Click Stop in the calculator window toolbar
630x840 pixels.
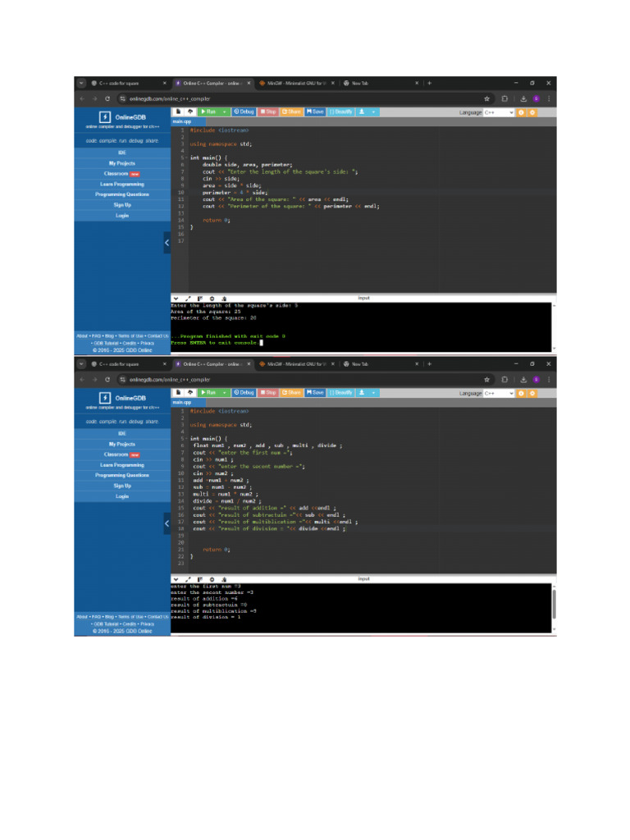[x=268, y=393]
